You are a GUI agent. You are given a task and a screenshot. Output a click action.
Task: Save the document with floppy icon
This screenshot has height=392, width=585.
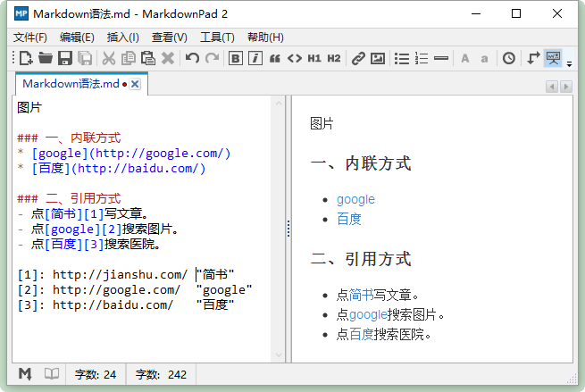tap(65, 58)
